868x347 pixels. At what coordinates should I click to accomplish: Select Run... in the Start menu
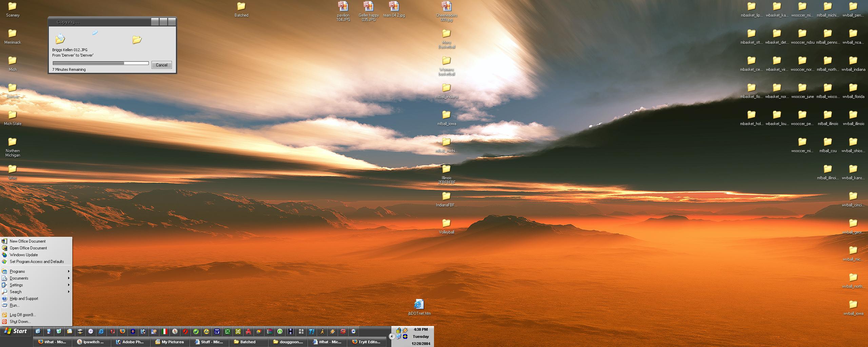(x=15, y=305)
